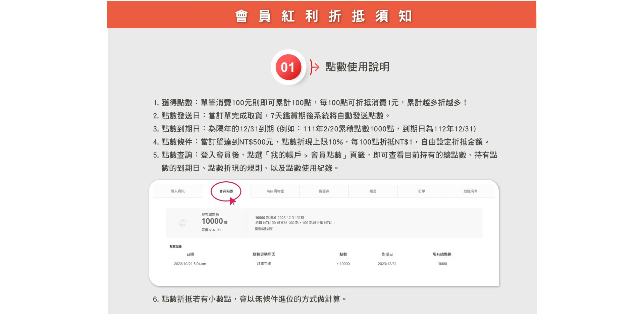This screenshot has height=314, width=644.
Task: Open the 優惠券 tab
Action: (324, 191)
